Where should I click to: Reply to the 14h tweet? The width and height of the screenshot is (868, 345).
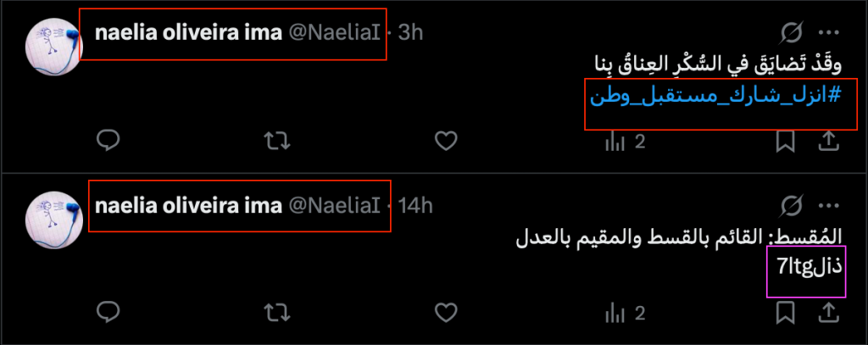(107, 313)
